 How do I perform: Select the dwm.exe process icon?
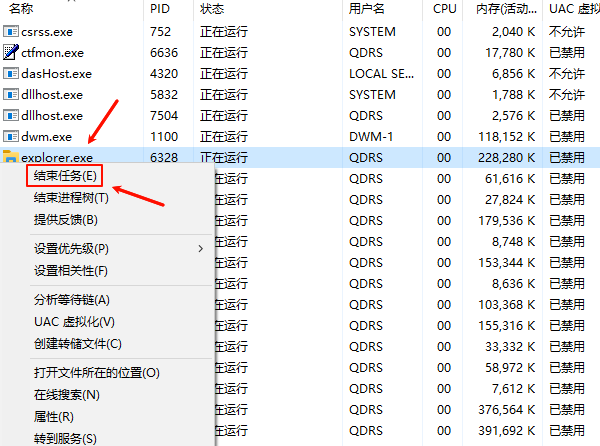[x=12, y=136]
